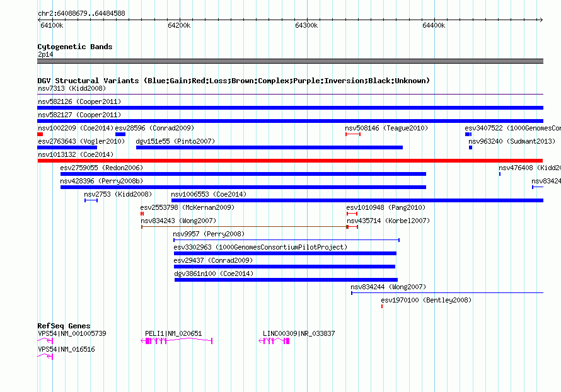The height and width of the screenshot is (392, 561).
Task: Click the nsv1013132 (Coe2014) label text
Action: [x=76, y=154]
